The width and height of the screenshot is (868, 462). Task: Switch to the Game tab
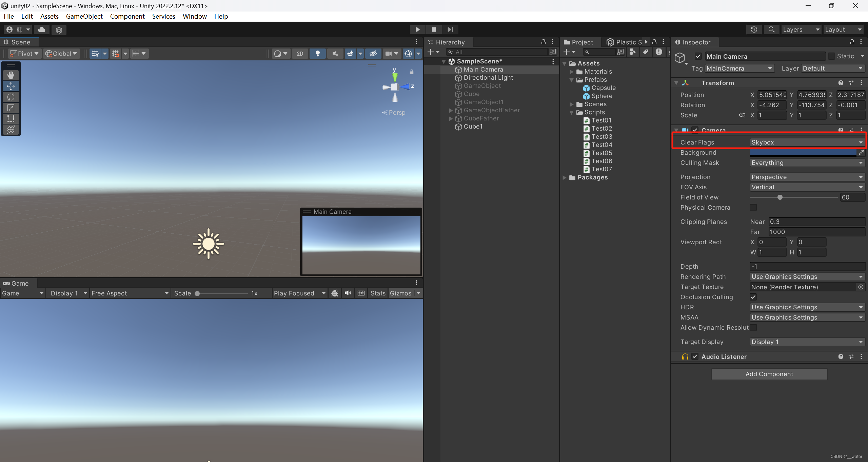click(16, 283)
